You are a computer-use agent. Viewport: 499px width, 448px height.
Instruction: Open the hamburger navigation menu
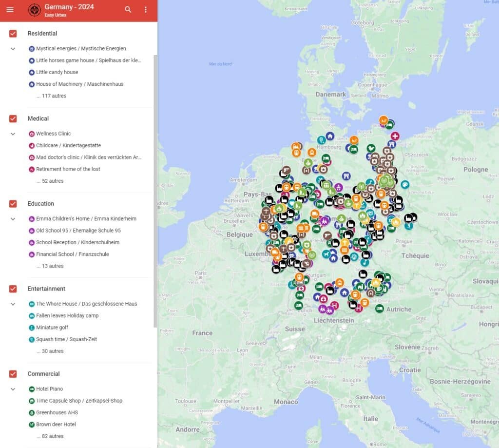(x=10, y=10)
